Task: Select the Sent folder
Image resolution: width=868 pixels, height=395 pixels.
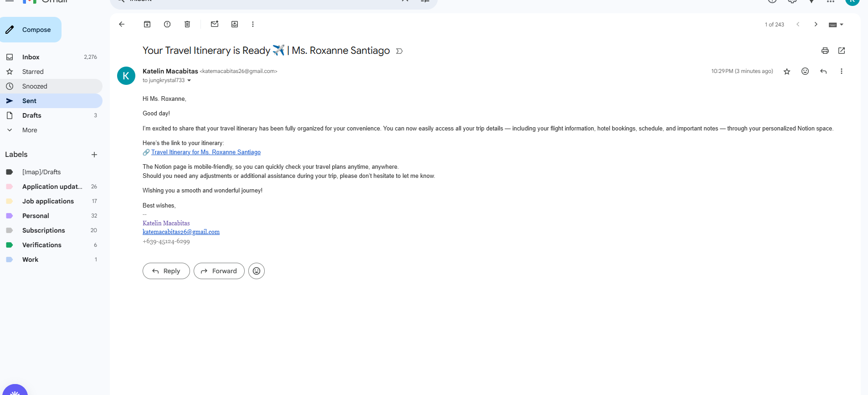Action: tap(51, 101)
